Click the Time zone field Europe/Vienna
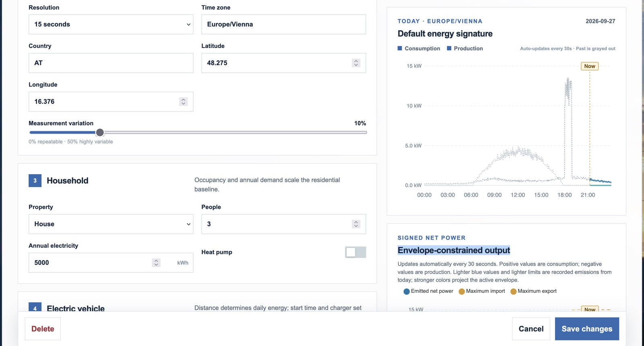The height and width of the screenshot is (346, 644). click(283, 24)
